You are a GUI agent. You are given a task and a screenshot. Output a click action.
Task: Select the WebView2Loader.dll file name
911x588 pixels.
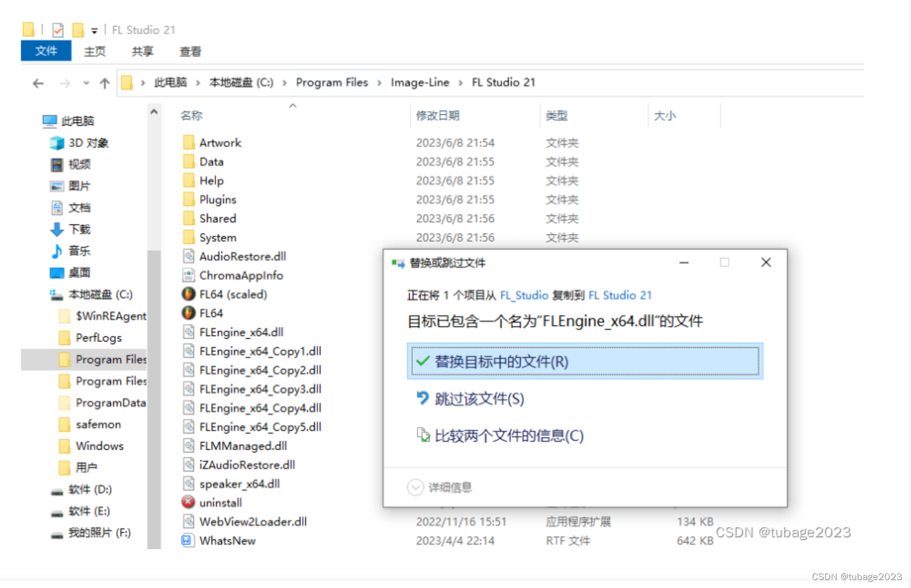coord(253,522)
